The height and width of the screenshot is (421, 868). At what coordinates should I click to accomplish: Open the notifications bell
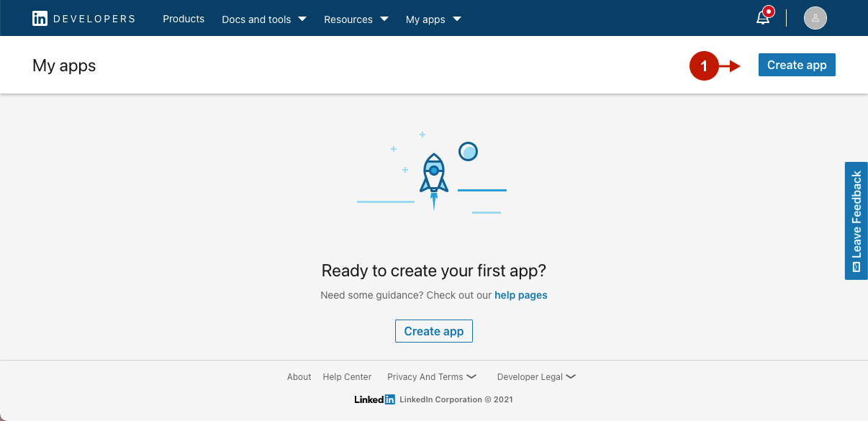click(x=763, y=19)
